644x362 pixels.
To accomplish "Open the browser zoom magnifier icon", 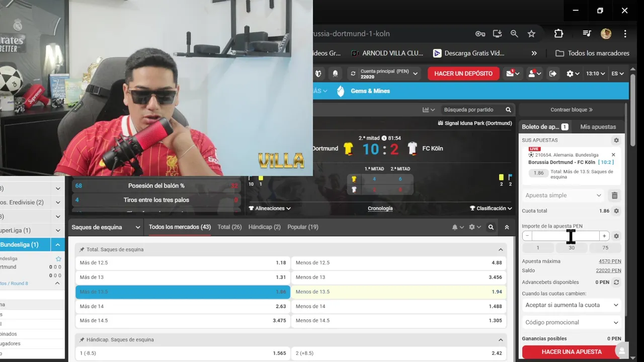I will click(514, 34).
